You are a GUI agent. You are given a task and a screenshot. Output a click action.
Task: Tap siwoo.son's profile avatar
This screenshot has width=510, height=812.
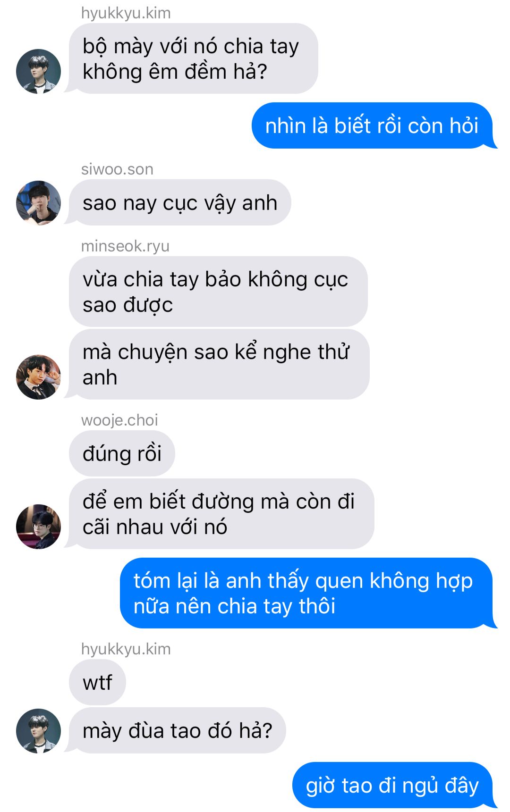(x=38, y=203)
